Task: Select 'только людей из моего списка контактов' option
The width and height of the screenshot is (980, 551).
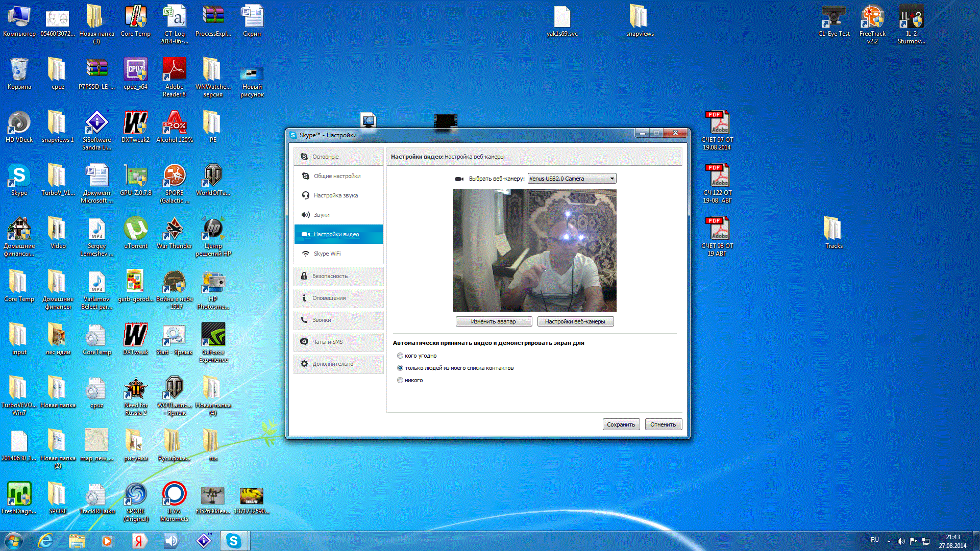Action: (x=400, y=368)
